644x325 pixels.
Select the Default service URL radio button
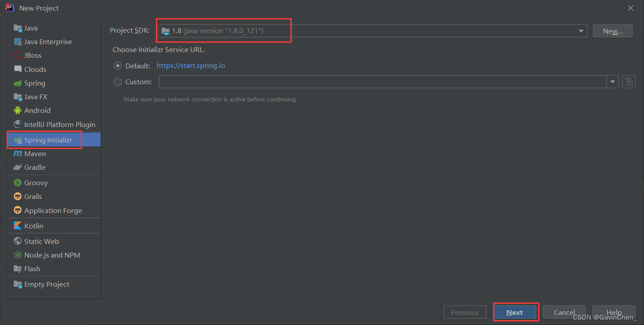point(118,66)
